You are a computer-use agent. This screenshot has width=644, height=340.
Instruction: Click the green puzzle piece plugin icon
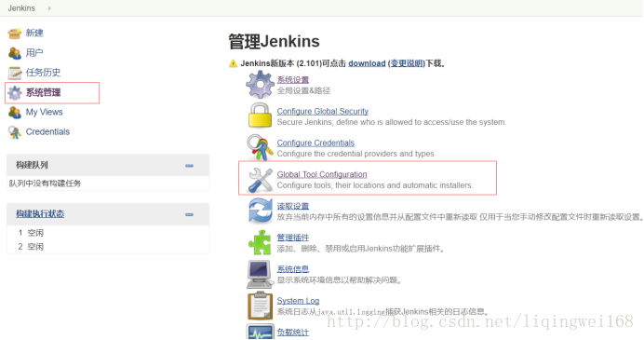pyautogui.click(x=260, y=242)
